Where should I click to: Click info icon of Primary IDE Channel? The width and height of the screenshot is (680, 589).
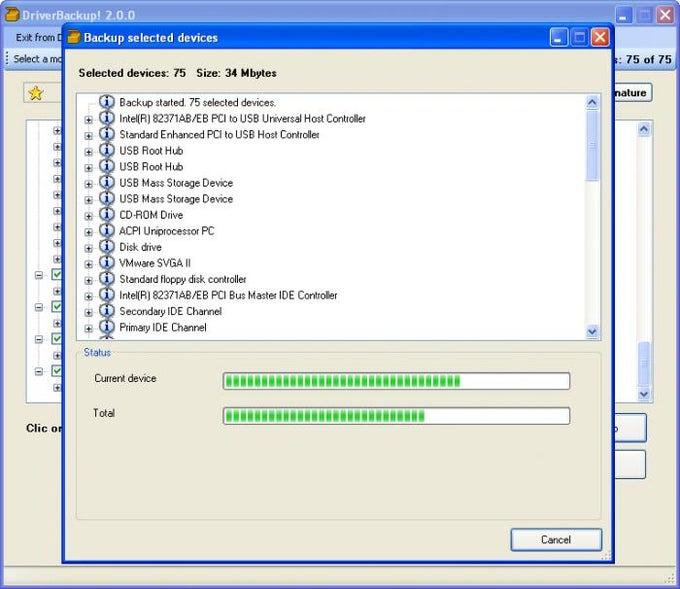tap(107, 326)
